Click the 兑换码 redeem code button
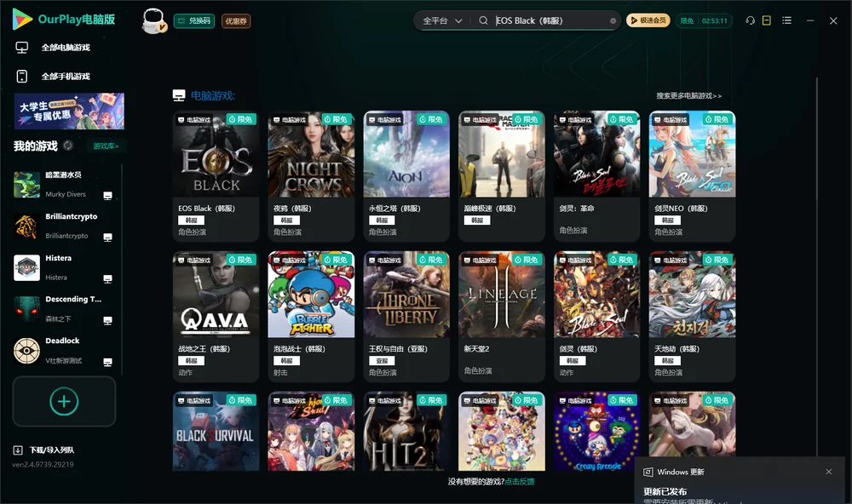 tap(194, 21)
